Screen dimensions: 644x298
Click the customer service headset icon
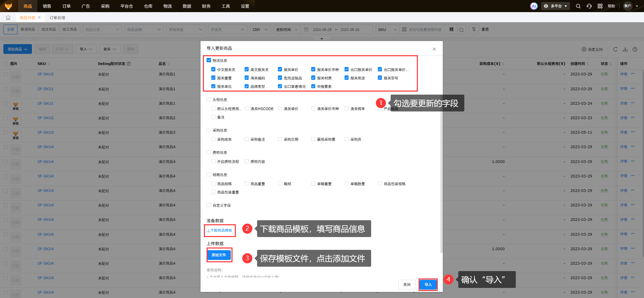click(589, 6)
